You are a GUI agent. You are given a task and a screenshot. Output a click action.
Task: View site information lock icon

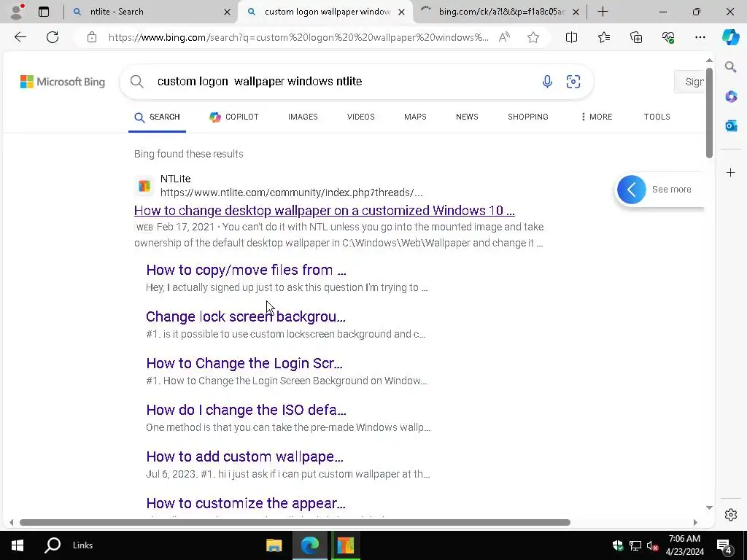point(92,37)
